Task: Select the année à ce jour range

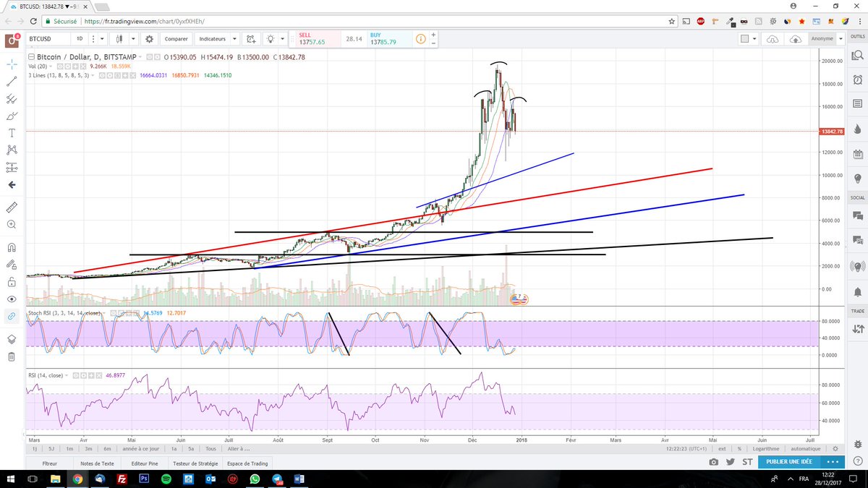Action: click(x=141, y=448)
